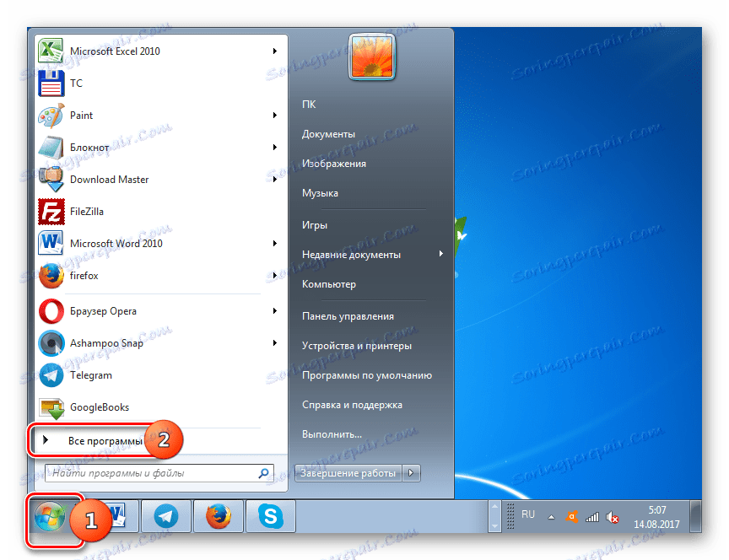Viewport: 729px width, 560px height.
Task: Open Компьютер
Action: pos(329,284)
